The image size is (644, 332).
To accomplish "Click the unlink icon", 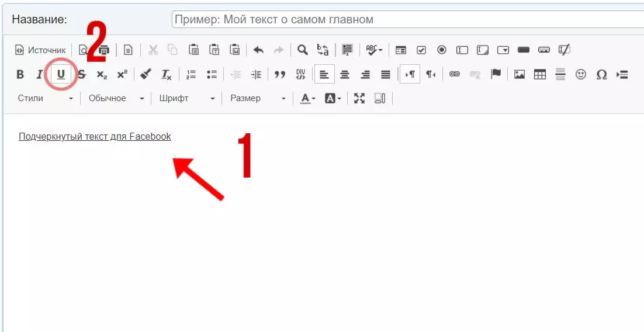I will tap(475, 74).
